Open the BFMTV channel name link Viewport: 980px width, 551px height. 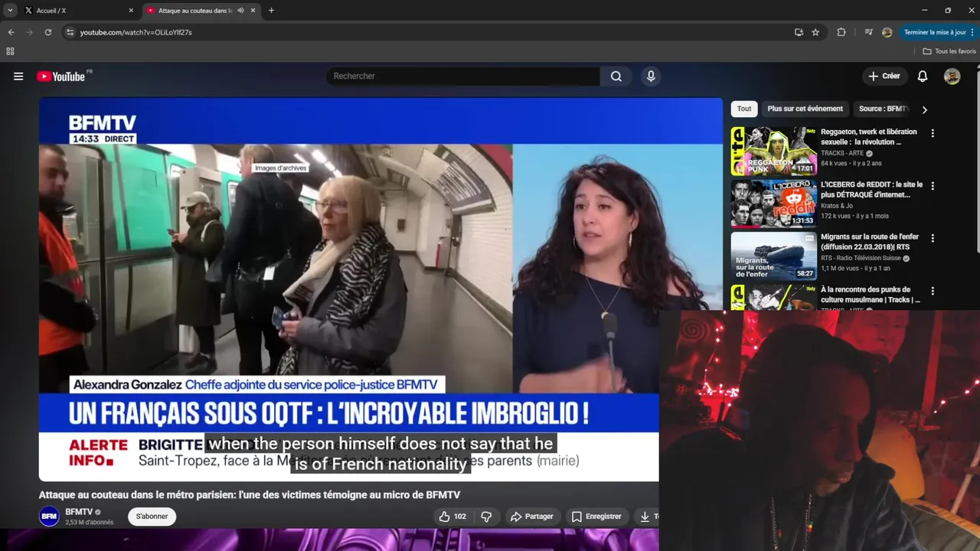[x=79, y=512]
